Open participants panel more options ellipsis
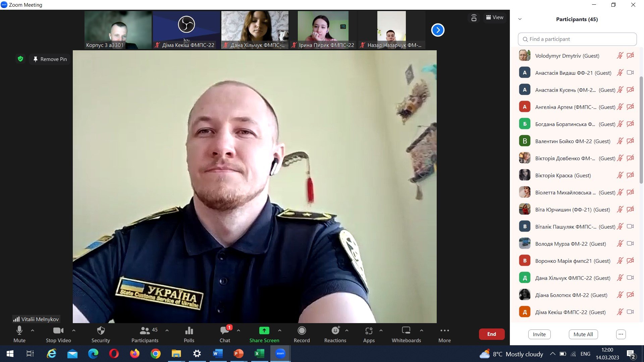Image resolution: width=644 pixels, height=362 pixels. point(621,334)
